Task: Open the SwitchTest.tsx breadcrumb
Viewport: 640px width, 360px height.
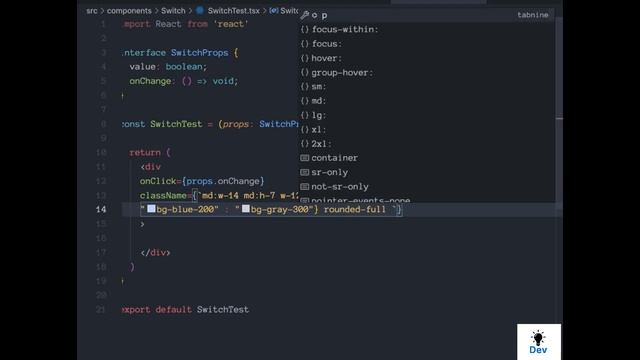Action: pos(233,11)
